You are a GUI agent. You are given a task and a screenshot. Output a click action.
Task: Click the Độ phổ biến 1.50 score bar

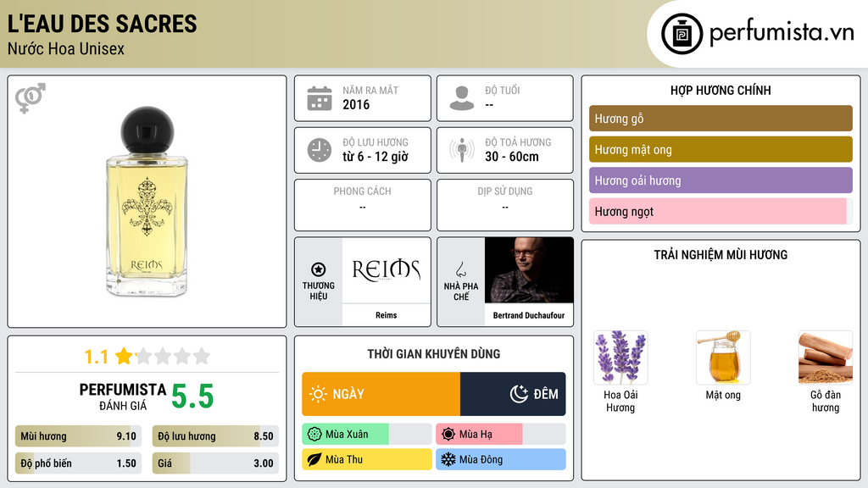(79, 463)
